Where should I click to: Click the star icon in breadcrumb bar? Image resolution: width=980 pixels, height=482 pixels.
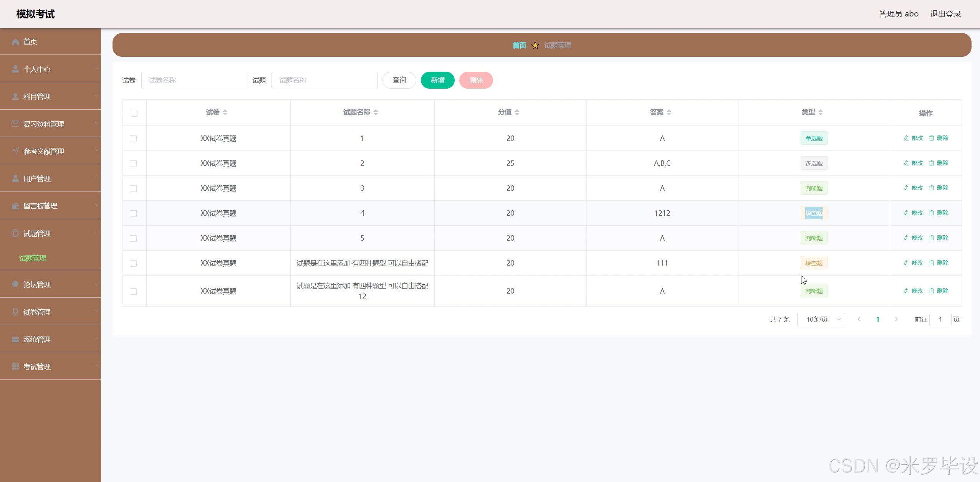(x=535, y=45)
